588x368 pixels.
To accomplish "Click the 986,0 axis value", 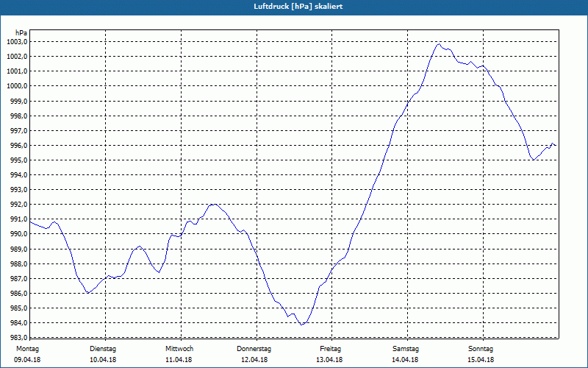I will point(18,294).
